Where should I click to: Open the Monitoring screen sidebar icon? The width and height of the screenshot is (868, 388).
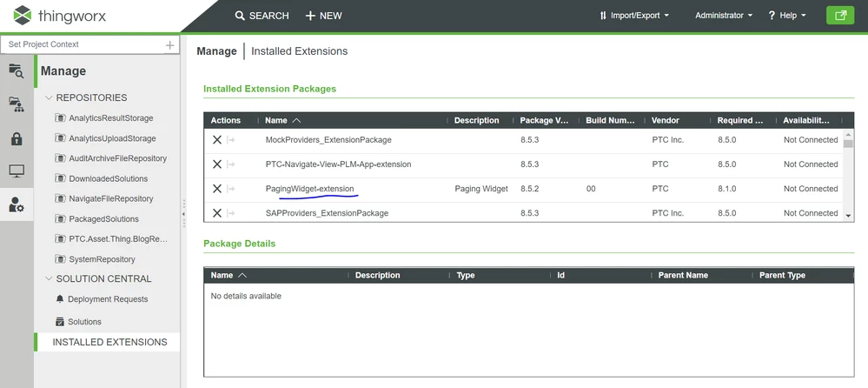pyautogui.click(x=17, y=171)
